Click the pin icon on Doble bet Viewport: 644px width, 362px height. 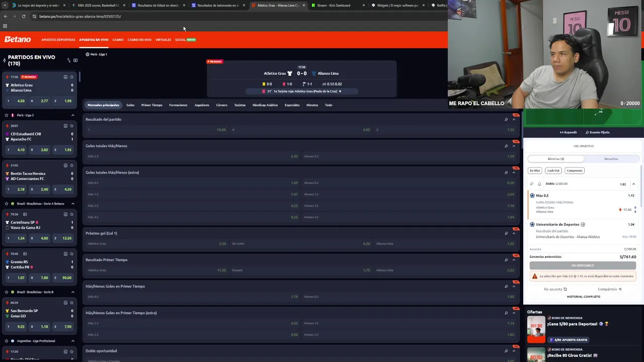532,184
